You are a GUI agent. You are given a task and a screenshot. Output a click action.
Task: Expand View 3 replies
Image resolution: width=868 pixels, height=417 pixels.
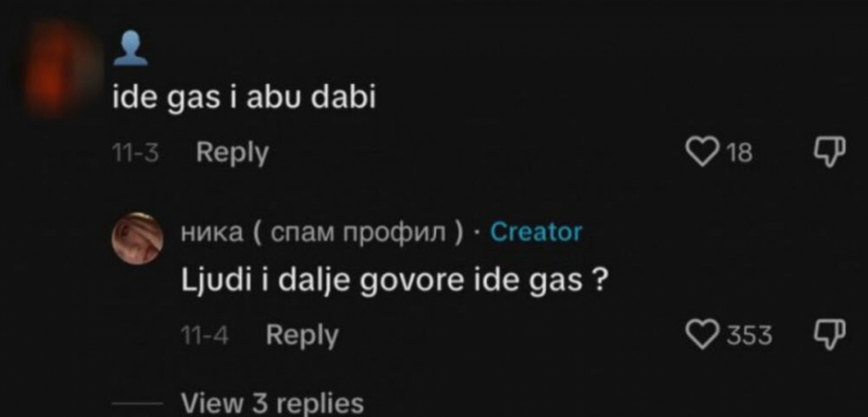coord(272,403)
